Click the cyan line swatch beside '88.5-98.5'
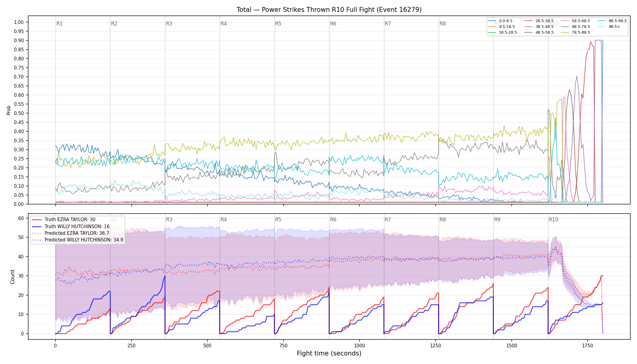The image size is (637, 364). pos(602,21)
